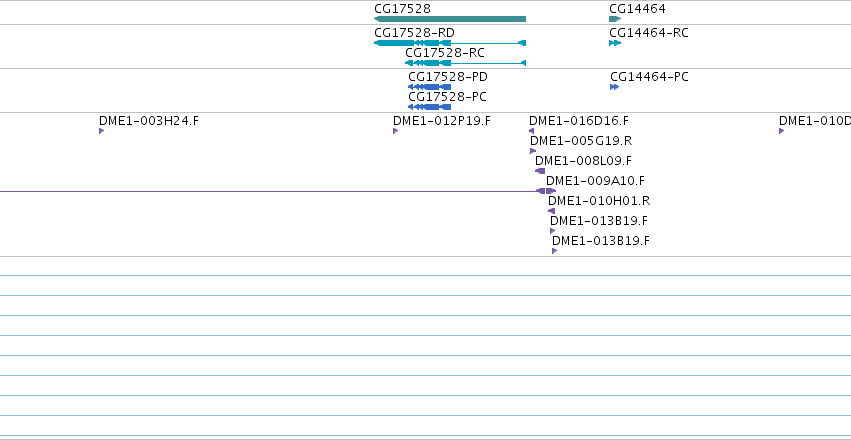Click the CG17528 gene label
This screenshot has width=851, height=440.
point(402,9)
